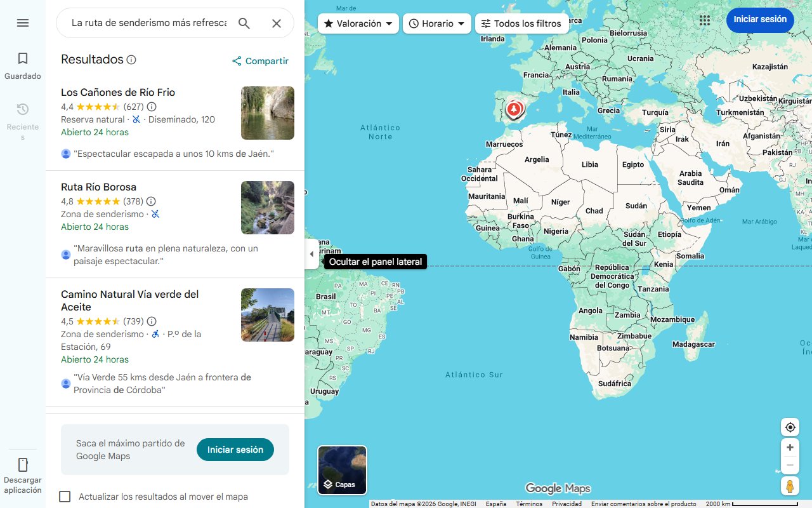
Task: Open the Google apps grid
Action: (705, 20)
